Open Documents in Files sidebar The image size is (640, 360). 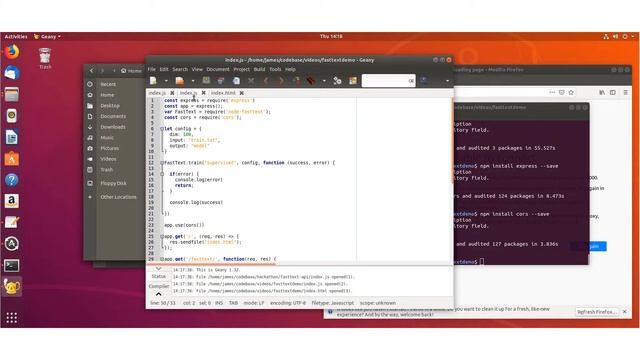pyautogui.click(x=113, y=116)
